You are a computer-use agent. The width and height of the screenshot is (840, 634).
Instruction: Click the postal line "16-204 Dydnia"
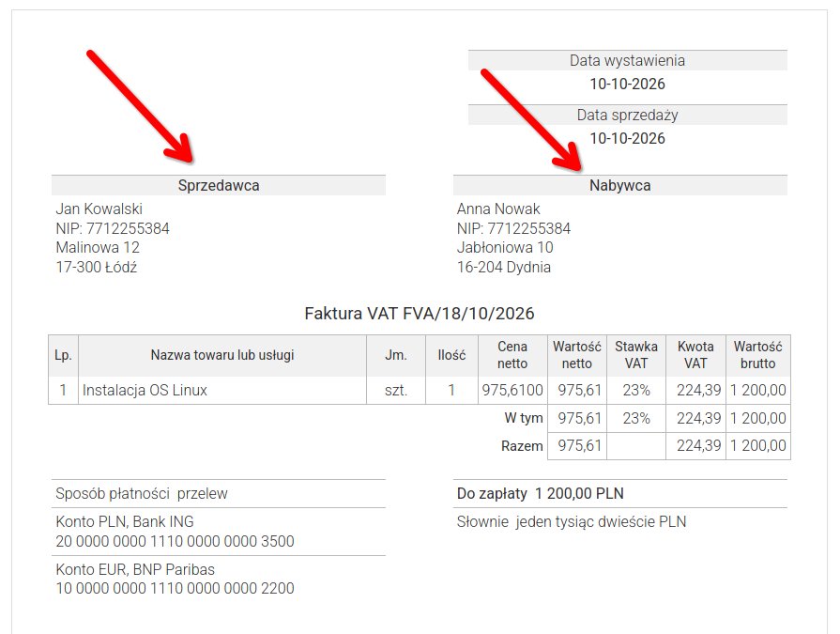point(504,267)
